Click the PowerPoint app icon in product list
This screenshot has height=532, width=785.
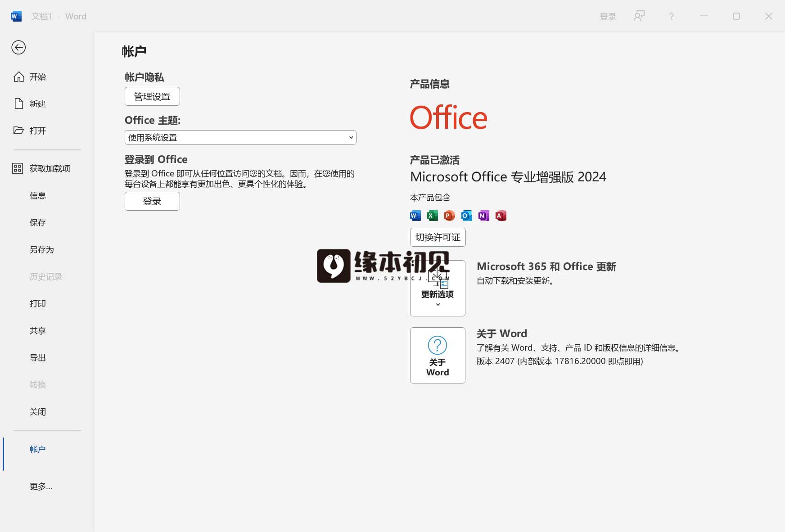coord(449,216)
